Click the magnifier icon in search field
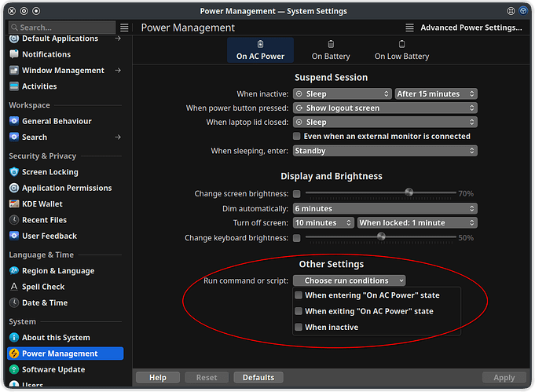This screenshot has width=535, height=392. tap(14, 27)
